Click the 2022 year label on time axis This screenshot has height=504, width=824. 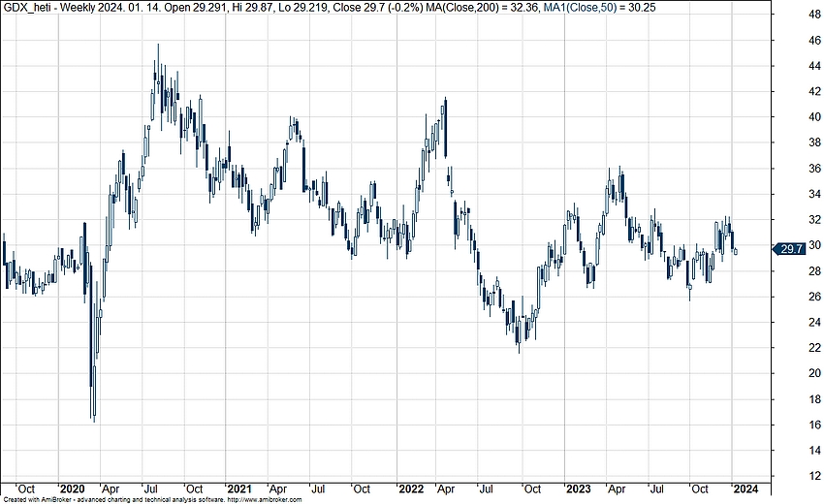411,488
